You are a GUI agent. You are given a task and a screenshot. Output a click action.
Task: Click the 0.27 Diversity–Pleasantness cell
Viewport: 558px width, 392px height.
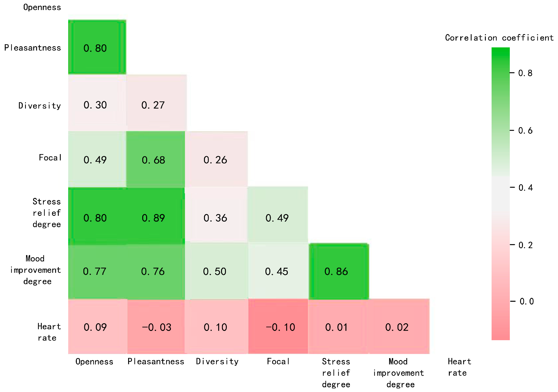coord(157,103)
